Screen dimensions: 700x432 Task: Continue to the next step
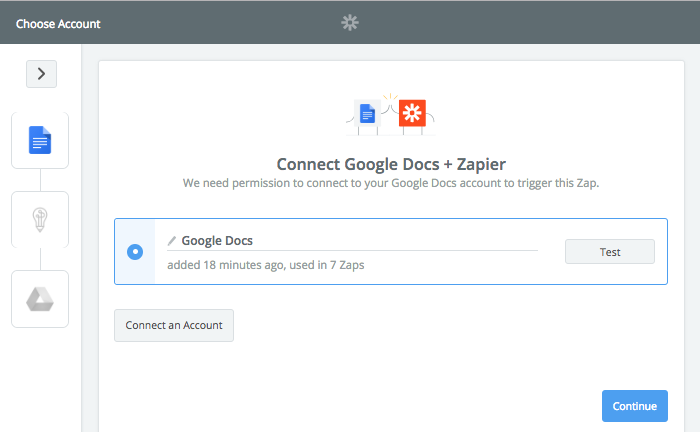click(634, 406)
